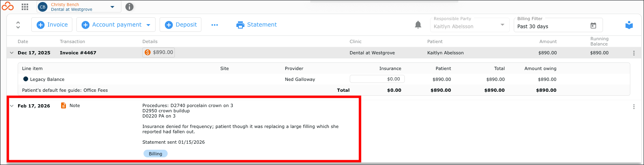Click the Clinic column header
The height and width of the screenshot is (165, 644).
355,41
